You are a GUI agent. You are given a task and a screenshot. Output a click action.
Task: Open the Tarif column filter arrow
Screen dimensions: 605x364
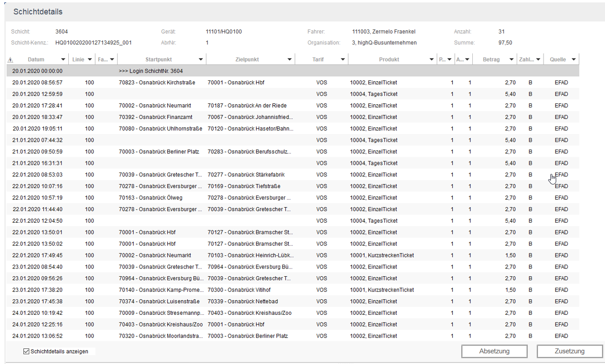point(343,59)
